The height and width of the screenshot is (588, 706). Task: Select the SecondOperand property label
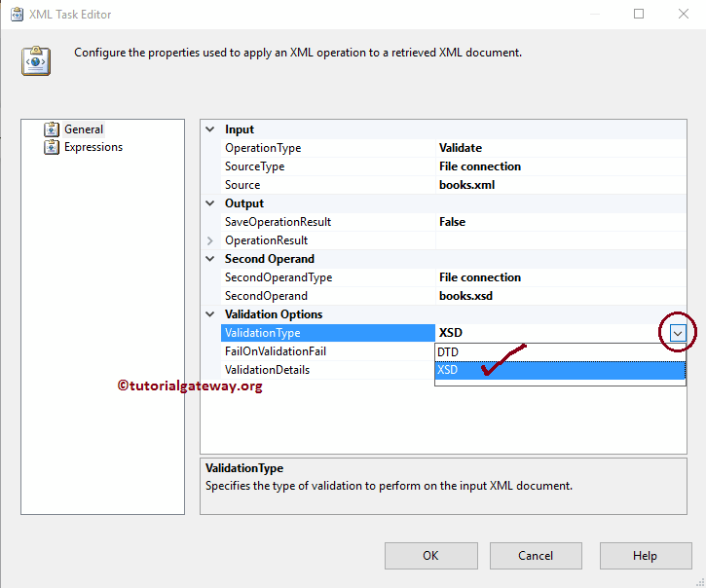click(x=266, y=296)
